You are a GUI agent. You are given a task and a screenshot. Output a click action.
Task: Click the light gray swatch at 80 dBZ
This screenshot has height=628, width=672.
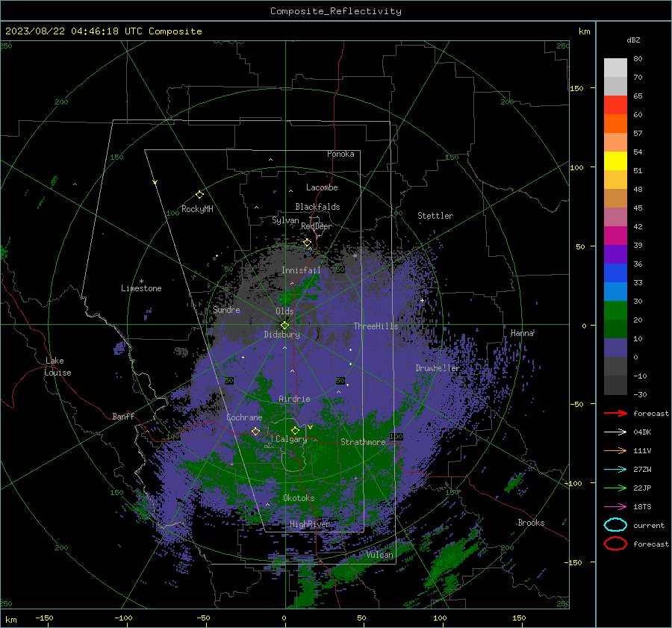click(615, 67)
